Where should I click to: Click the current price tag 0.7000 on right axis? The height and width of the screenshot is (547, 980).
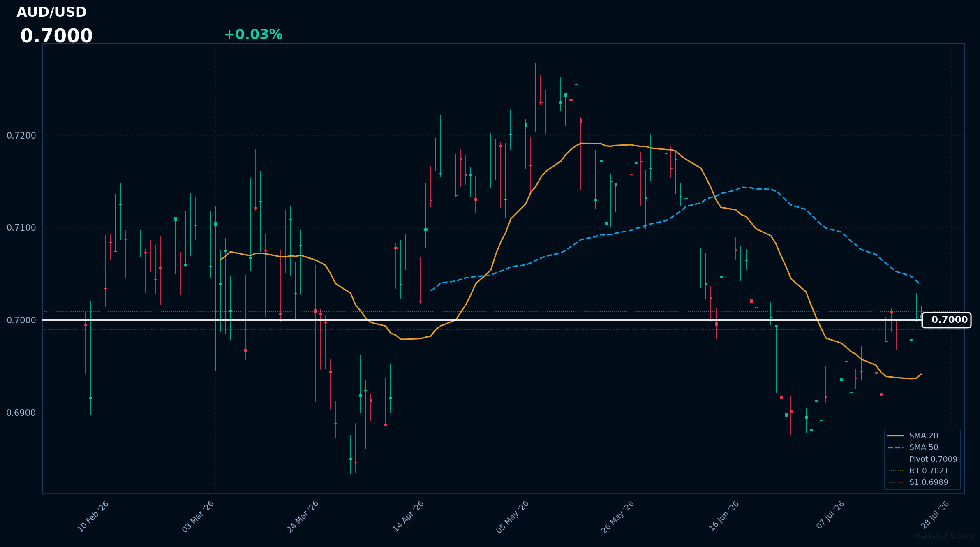coord(946,320)
